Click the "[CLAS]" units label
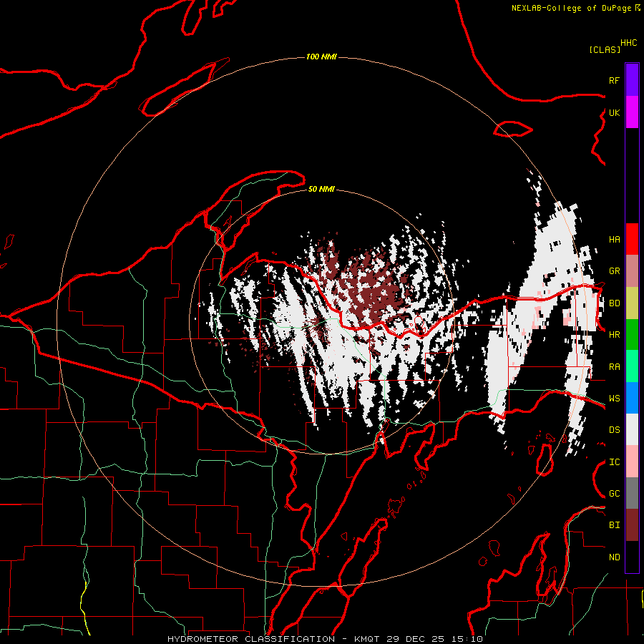Screen dimensions: 644x644 [605, 49]
